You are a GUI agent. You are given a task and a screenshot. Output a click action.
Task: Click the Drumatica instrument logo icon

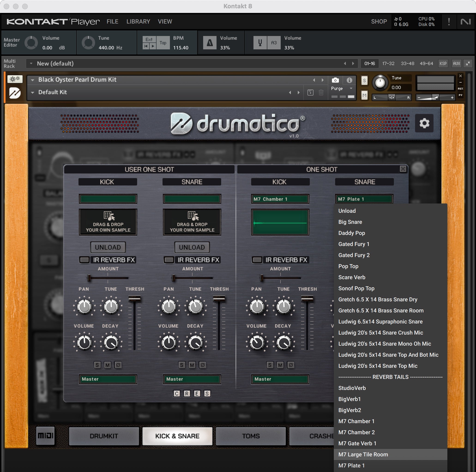pyautogui.click(x=15, y=93)
